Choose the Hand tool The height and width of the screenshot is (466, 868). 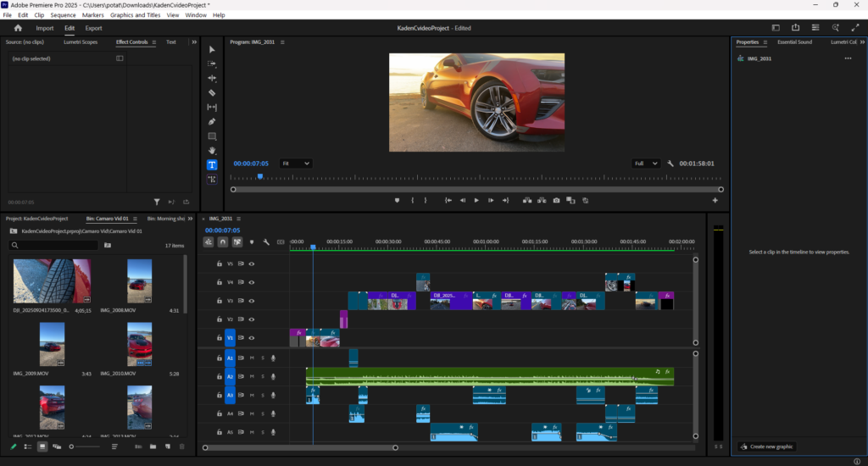(x=212, y=150)
